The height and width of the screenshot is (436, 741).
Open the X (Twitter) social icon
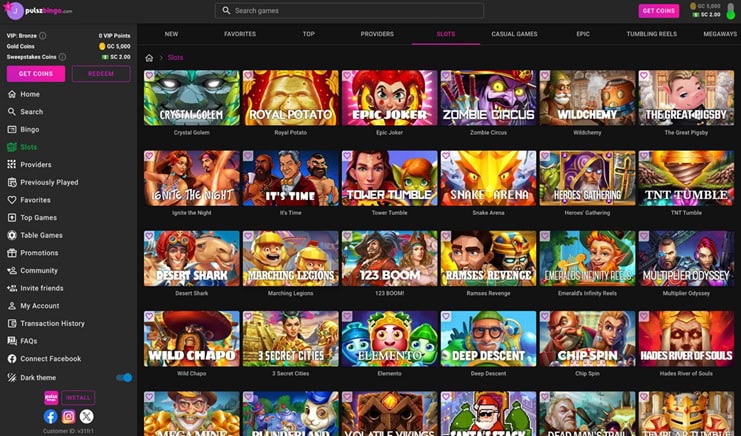tap(86, 416)
